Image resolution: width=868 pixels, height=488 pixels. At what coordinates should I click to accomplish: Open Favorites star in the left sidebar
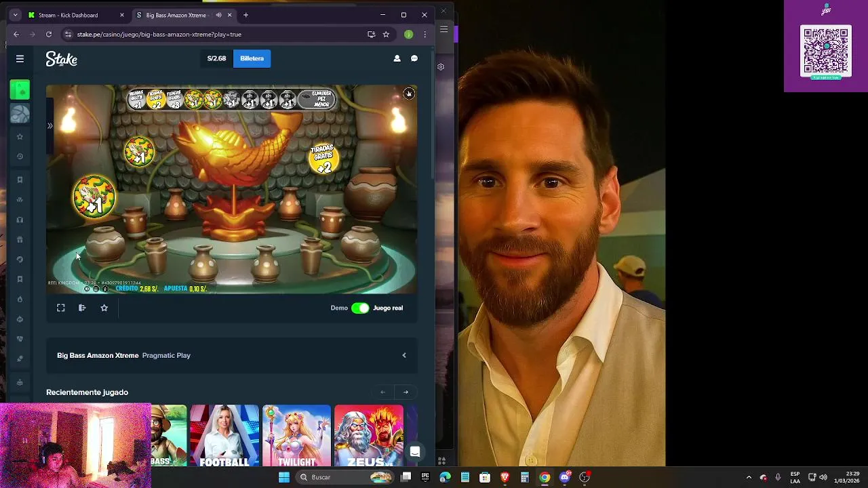[x=20, y=137]
